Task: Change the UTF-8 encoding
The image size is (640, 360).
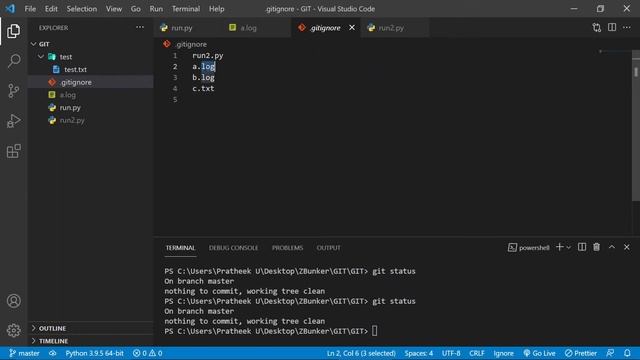Action: coord(451,353)
